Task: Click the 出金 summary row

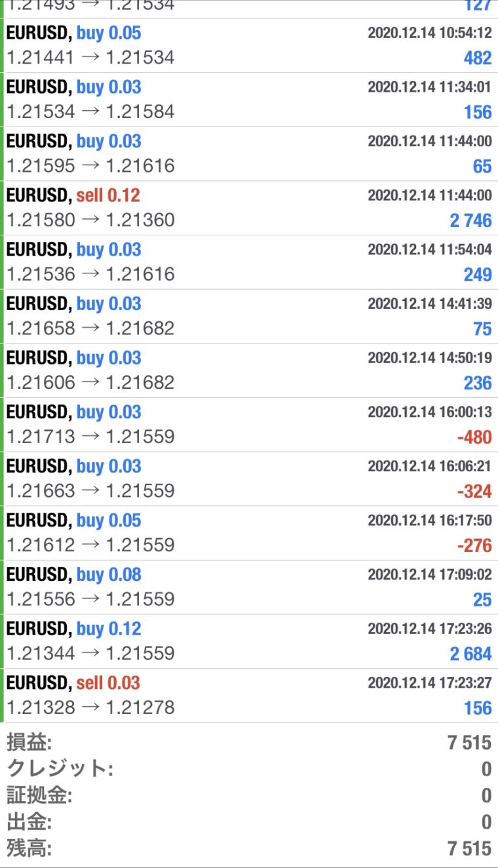Action: tap(249, 821)
